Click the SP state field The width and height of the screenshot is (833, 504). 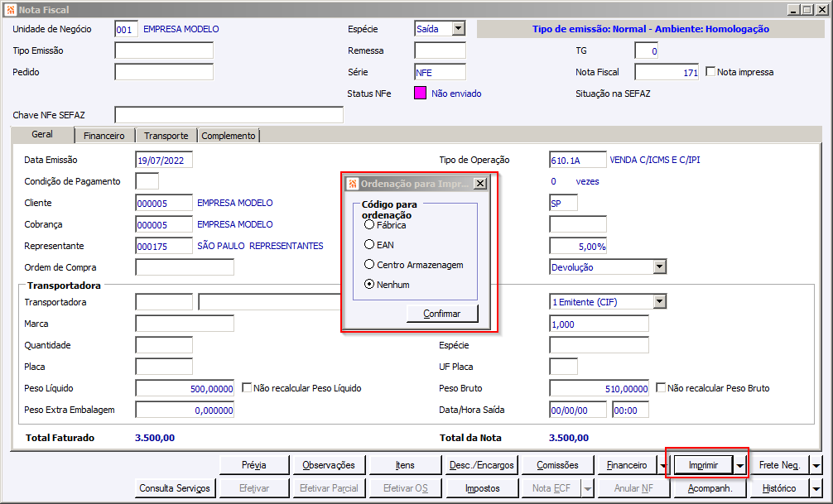click(x=564, y=203)
